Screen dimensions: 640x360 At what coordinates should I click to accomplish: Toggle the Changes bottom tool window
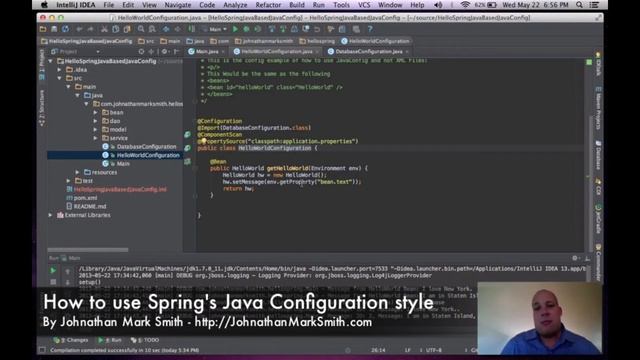(71, 340)
